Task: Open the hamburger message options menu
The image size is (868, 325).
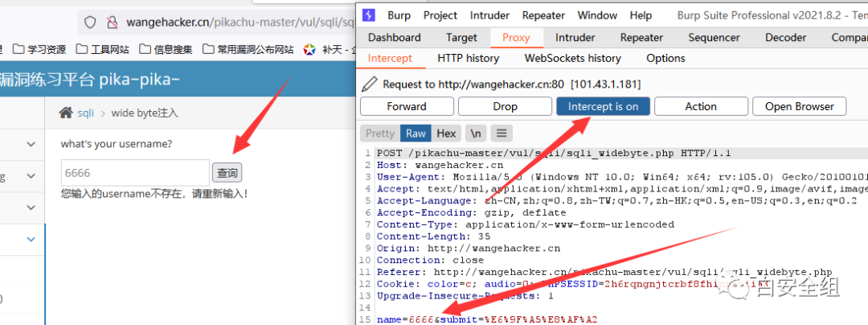Action: click(502, 134)
